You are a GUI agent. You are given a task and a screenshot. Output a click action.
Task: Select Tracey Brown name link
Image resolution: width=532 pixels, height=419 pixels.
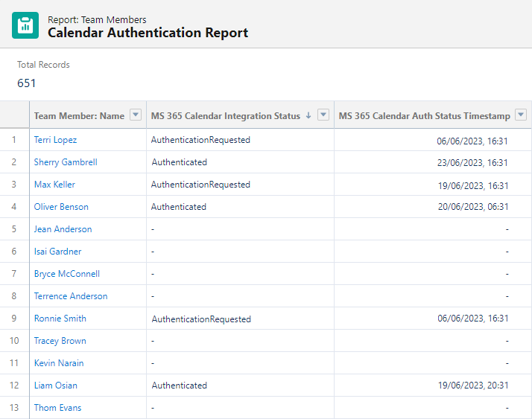click(x=60, y=341)
